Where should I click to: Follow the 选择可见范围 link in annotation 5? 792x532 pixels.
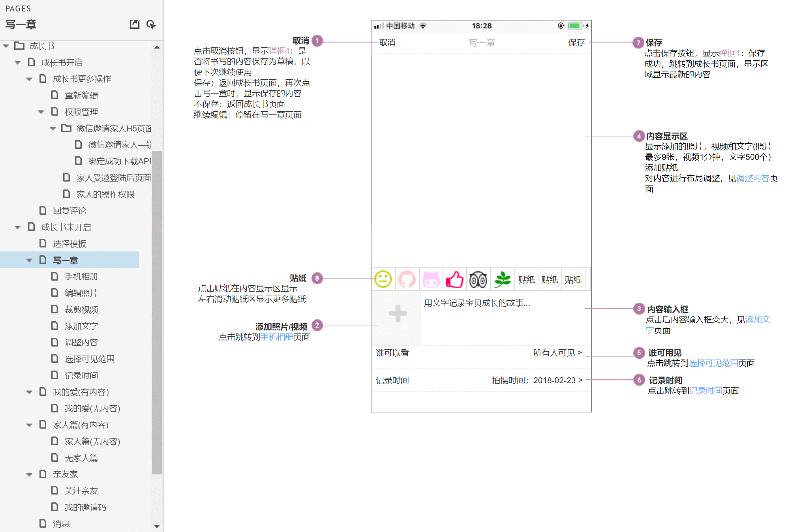click(x=713, y=363)
